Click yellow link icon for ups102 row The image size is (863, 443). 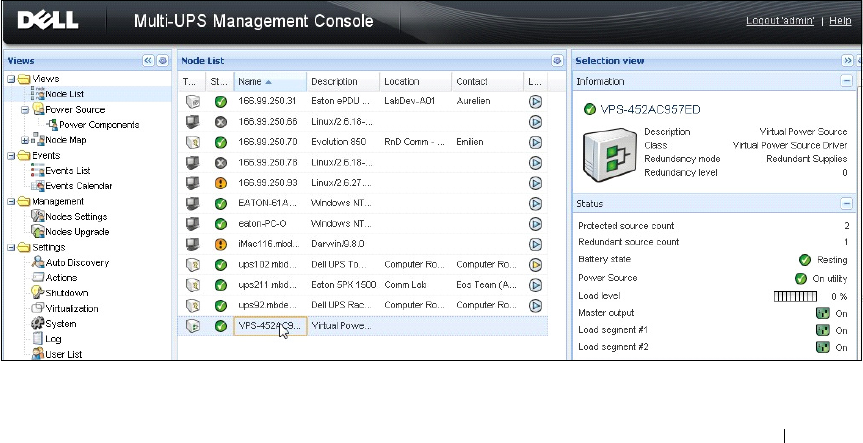[x=535, y=264]
